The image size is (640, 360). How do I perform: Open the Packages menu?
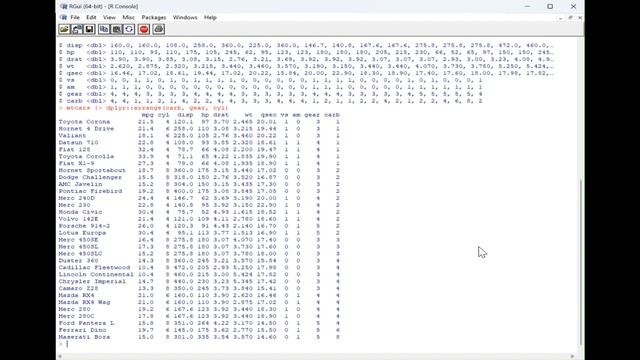pos(154,18)
